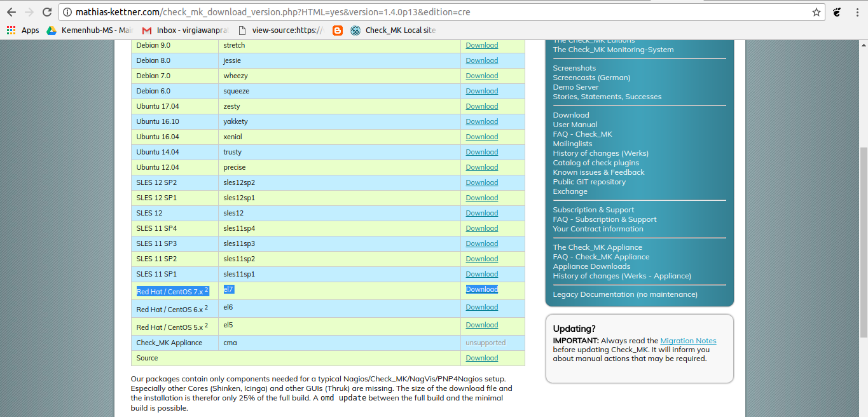Open Appliance Downloads sidebar link
Viewport: 868px width, 417px height.
click(x=591, y=266)
